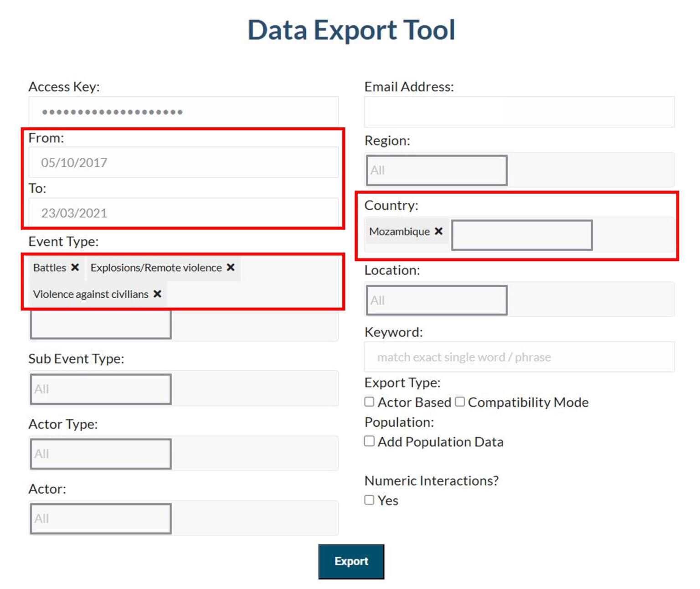Click the From date field

(x=183, y=162)
